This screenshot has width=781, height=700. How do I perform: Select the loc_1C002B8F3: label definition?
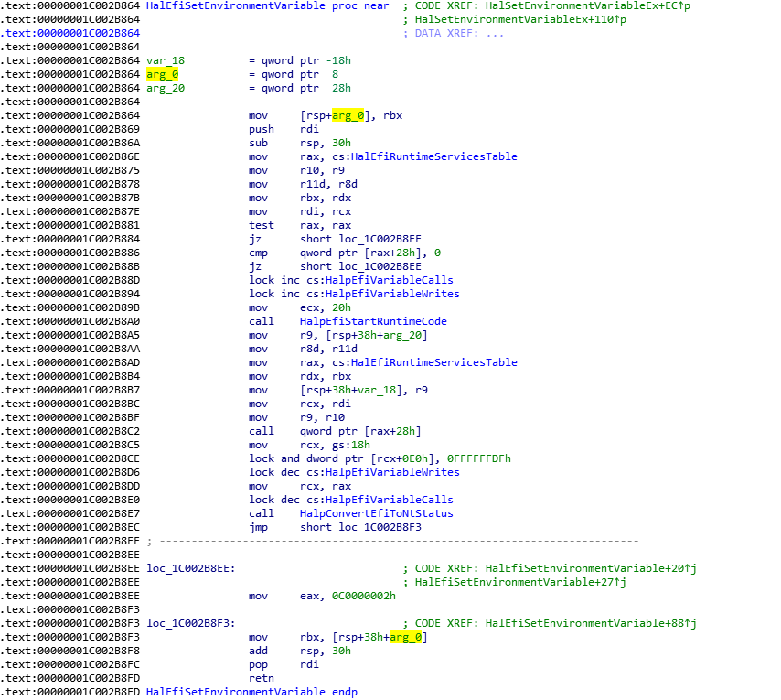point(191,624)
